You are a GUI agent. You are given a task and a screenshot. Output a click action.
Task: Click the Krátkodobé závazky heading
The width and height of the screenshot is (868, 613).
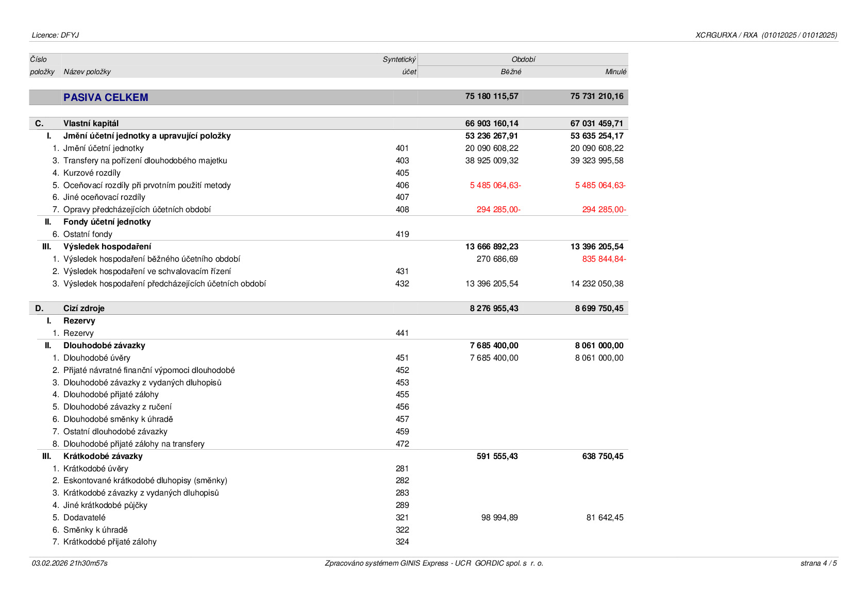coord(103,456)
